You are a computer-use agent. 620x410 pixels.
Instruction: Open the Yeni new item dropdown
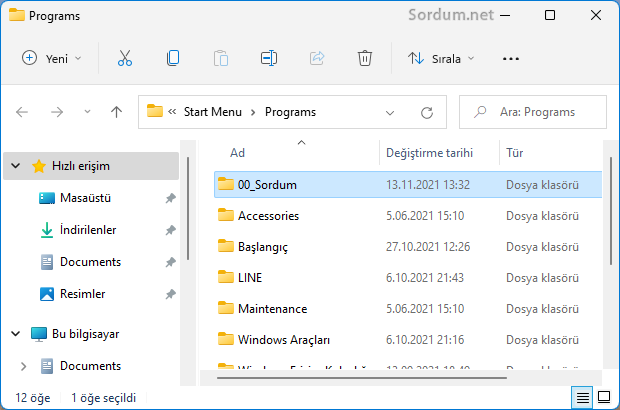[52, 59]
